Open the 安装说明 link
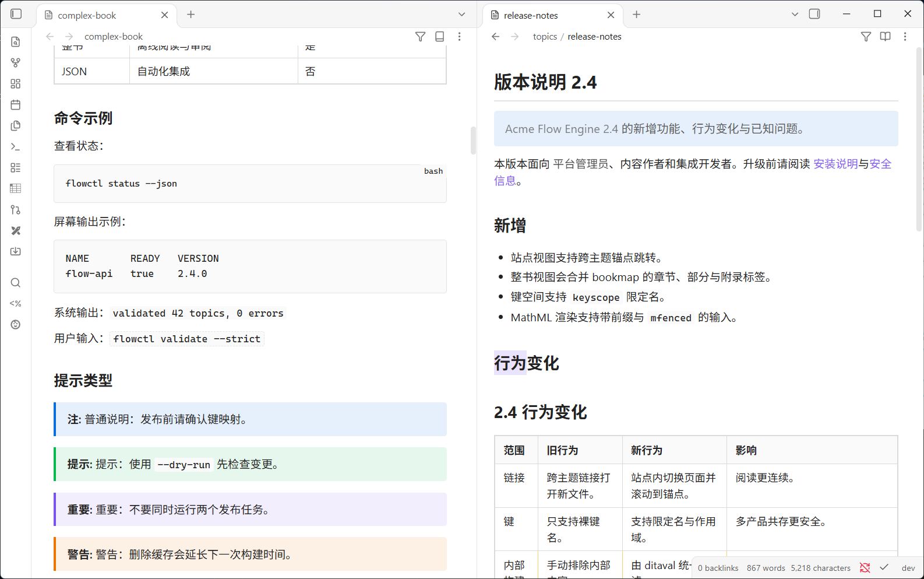This screenshot has width=924, height=579. coord(835,164)
